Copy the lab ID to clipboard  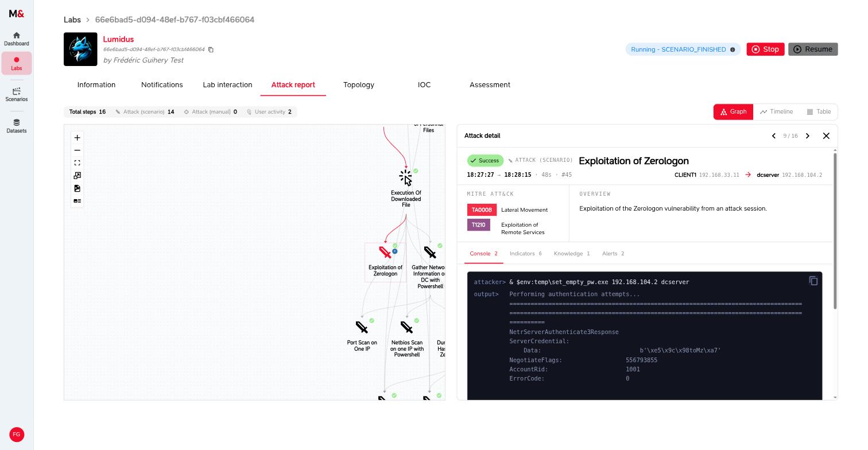pyautogui.click(x=211, y=49)
